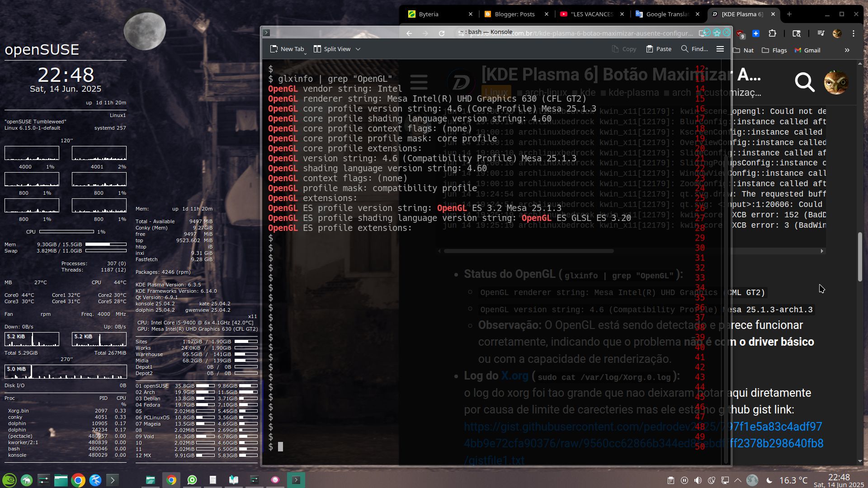The image size is (868, 488).
Task: Expand the New Tab profile dropdown arrow
Action: 306,54
